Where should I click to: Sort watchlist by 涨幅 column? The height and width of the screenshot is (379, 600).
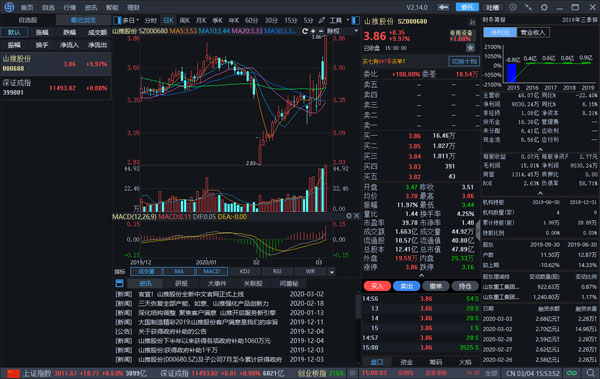pos(42,33)
